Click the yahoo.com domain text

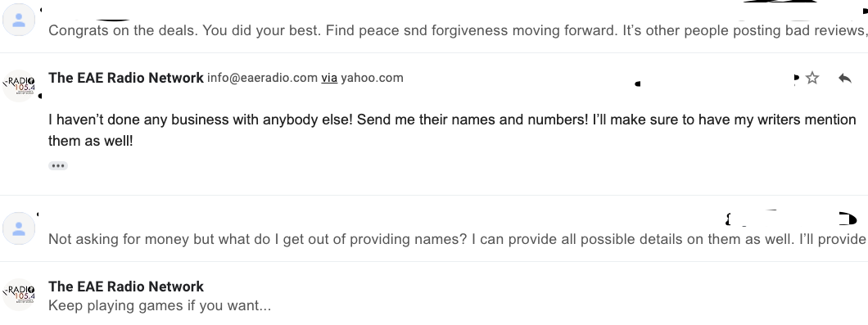coord(372,78)
